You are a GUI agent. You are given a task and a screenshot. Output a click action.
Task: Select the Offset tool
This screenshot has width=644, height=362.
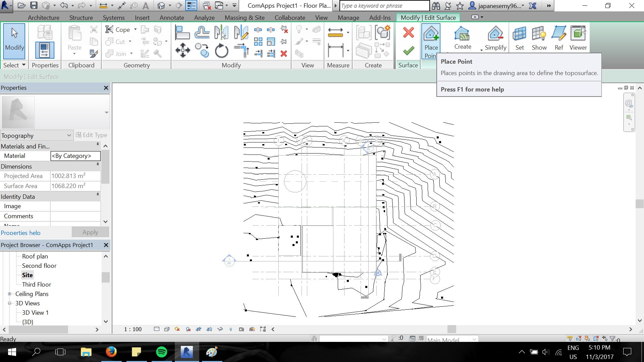(x=202, y=33)
